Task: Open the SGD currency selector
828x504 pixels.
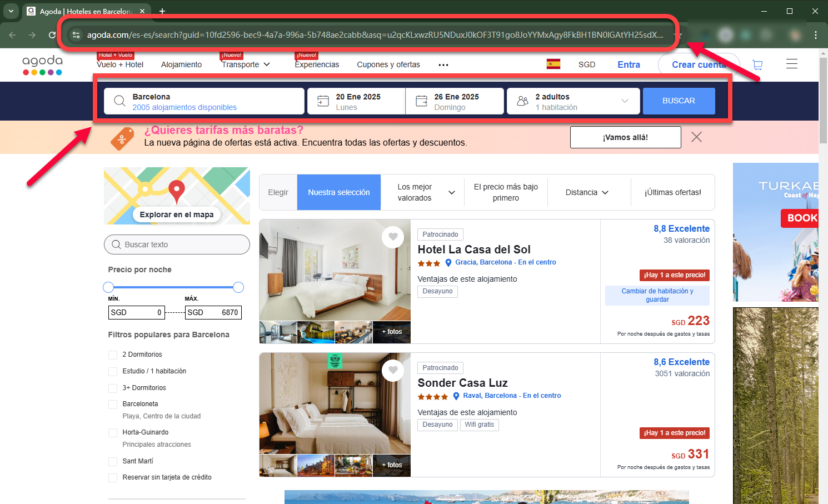Action: [x=587, y=64]
